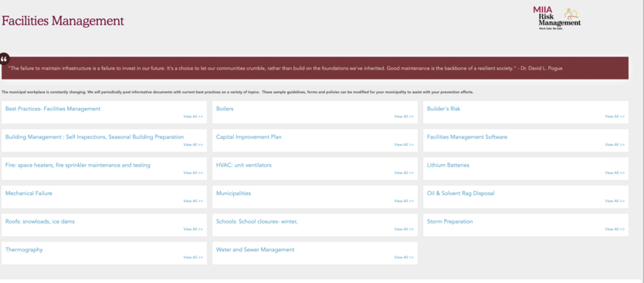Open Building Management: Self Inspections link
This screenshot has width=644, height=283.
click(94, 137)
